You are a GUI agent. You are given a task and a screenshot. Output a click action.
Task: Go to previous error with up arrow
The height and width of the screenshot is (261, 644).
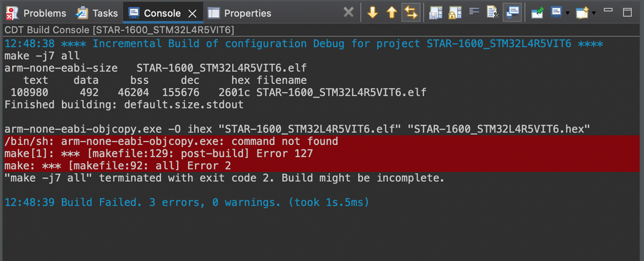tap(392, 13)
